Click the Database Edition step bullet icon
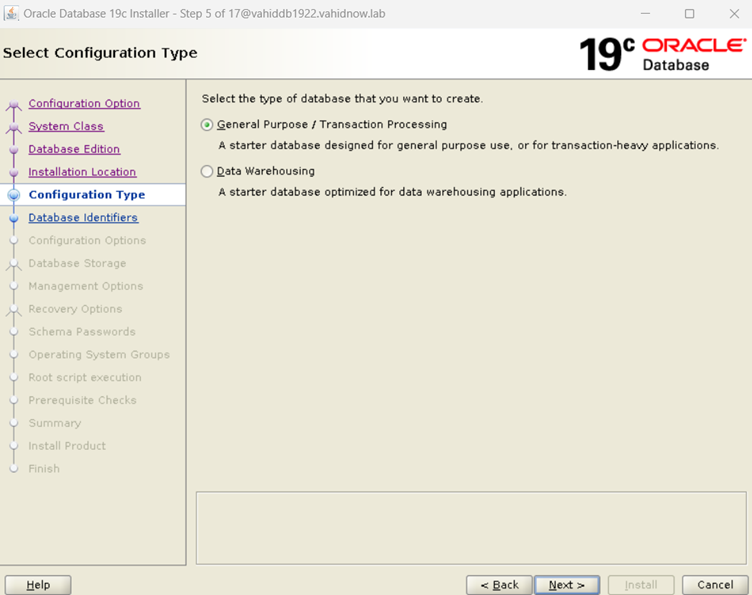Image resolution: width=752 pixels, height=595 pixels. 13,150
